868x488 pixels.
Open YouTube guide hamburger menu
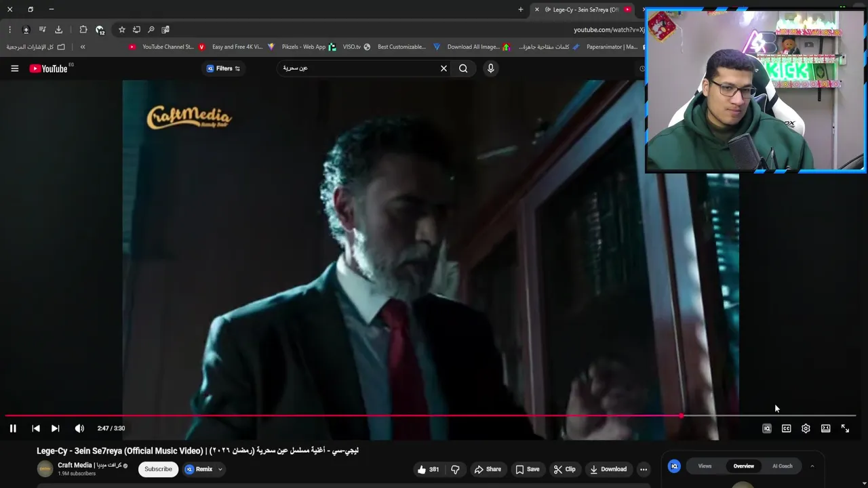point(14,68)
